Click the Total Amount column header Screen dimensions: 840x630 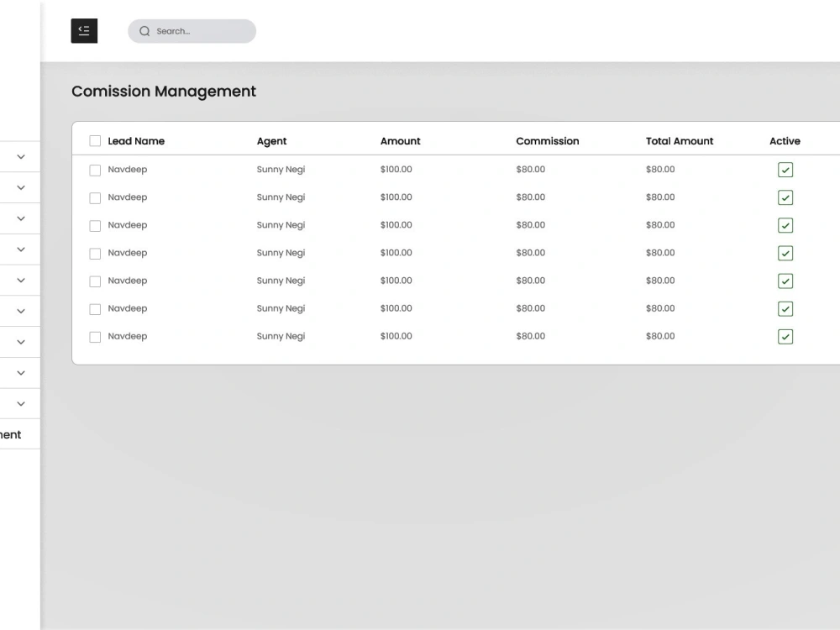tap(680, 141)
